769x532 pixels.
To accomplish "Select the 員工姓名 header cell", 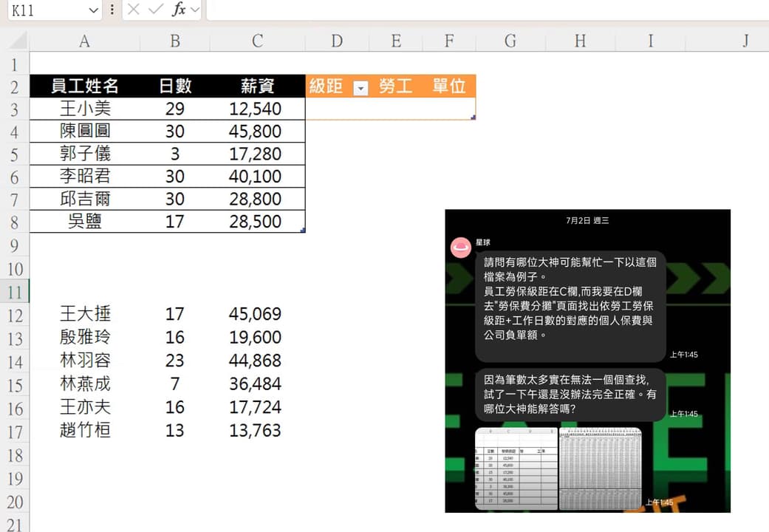I will point(83,86).
